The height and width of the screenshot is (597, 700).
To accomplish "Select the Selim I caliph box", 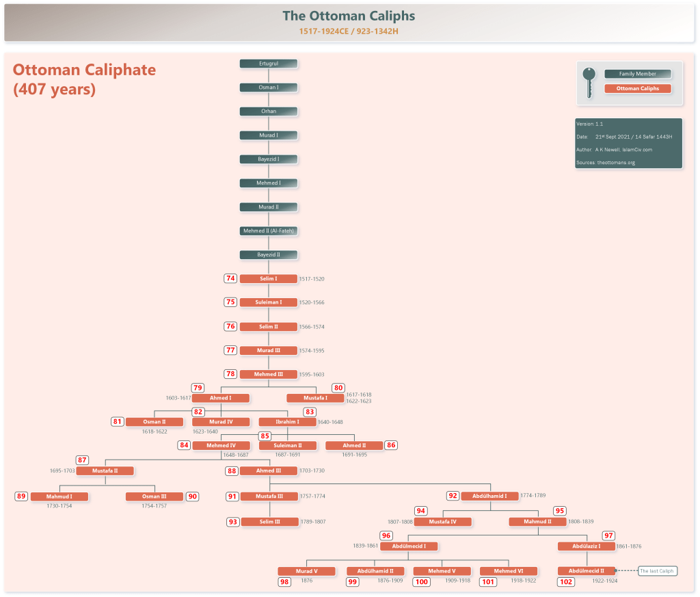I will [268, 279].
